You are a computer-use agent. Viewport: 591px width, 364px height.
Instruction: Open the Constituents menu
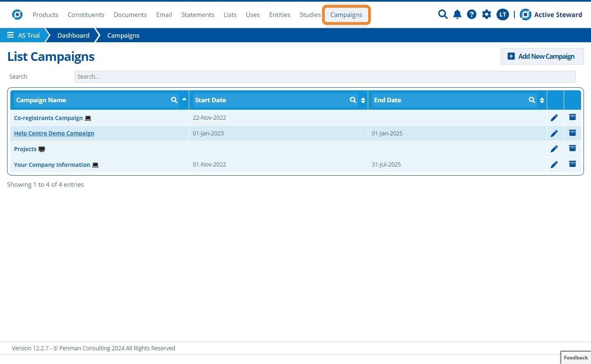86,14
